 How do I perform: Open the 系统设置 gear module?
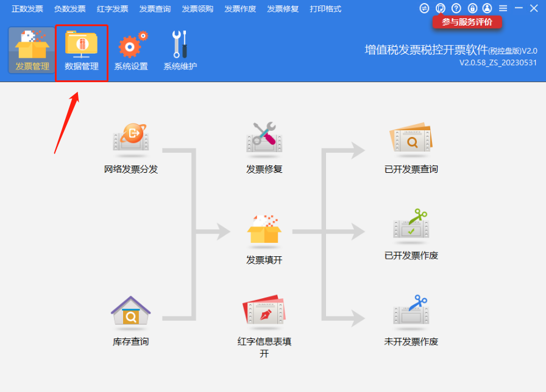pyautogui.click(x=131, y=51)
